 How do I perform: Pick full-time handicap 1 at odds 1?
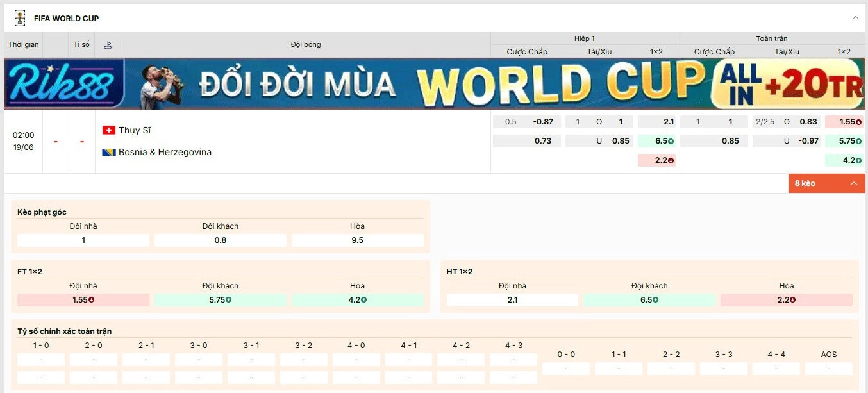(714, 122)
